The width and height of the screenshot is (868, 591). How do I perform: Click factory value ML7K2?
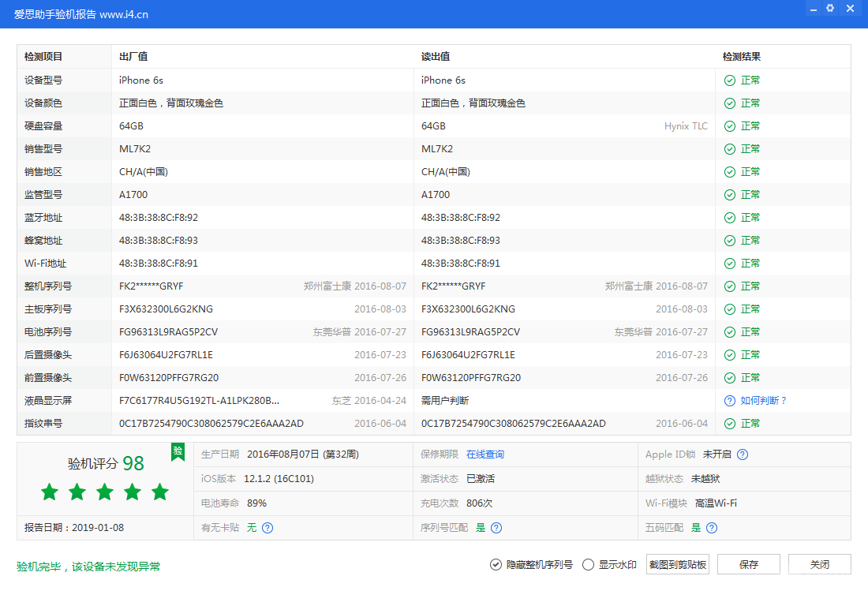134,149
